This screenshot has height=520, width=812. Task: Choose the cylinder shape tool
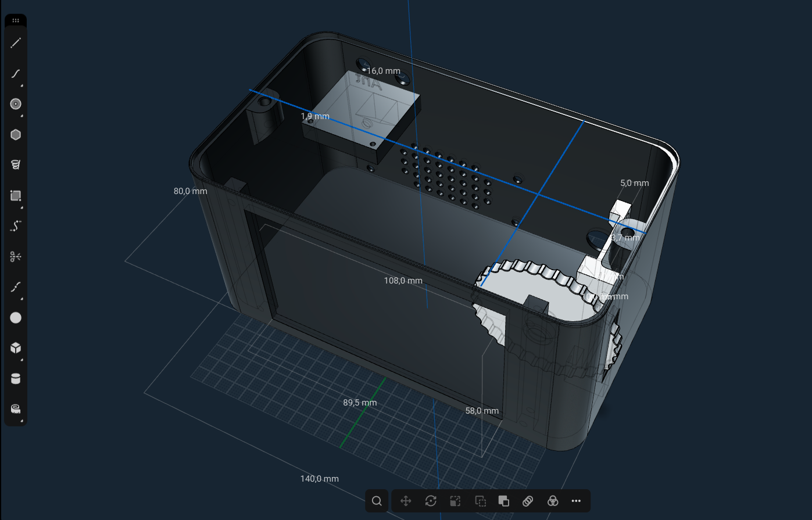point(16,379)
